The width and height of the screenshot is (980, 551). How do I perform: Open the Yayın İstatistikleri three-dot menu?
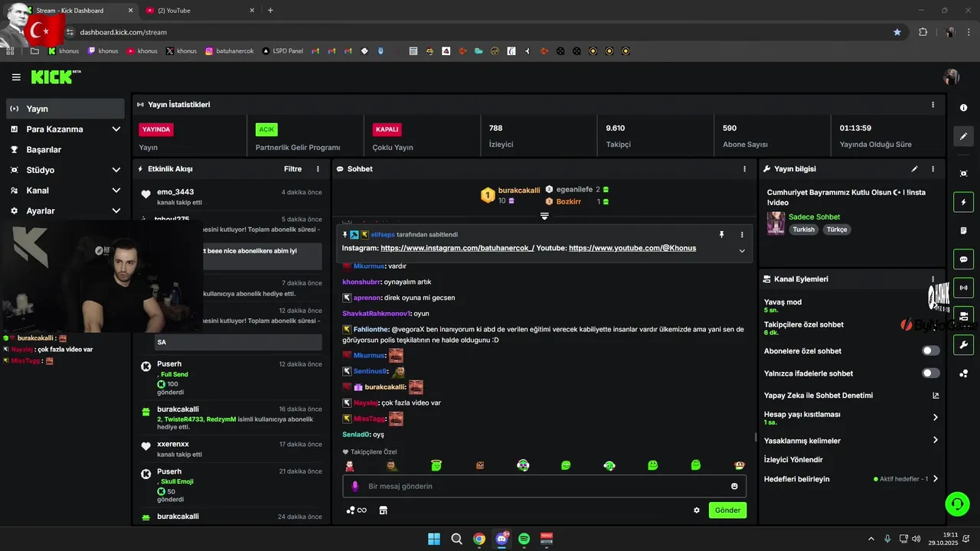point(933,105)
